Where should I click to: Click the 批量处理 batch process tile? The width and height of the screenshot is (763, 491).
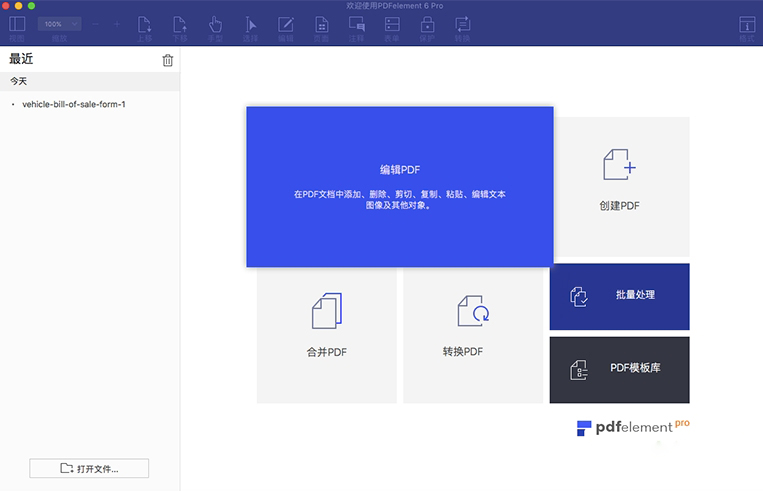point(619,297)
